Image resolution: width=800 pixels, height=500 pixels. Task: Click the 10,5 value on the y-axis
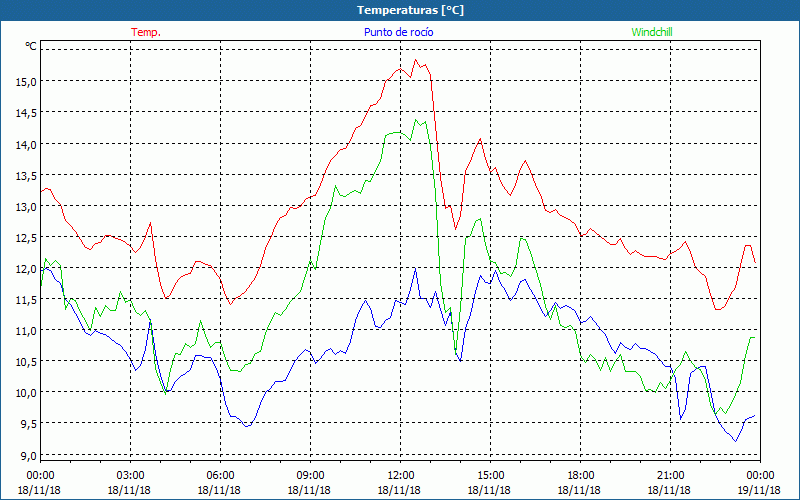(25, 362)
